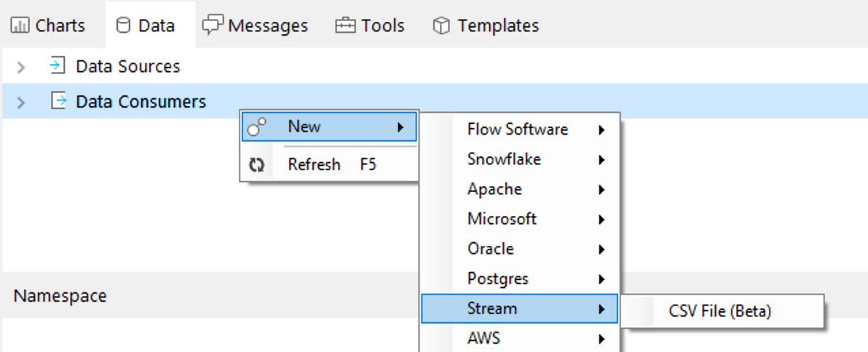The image size is (868, 352).
Task: Select CSV File (Beta) option
Action: point(722,312)
